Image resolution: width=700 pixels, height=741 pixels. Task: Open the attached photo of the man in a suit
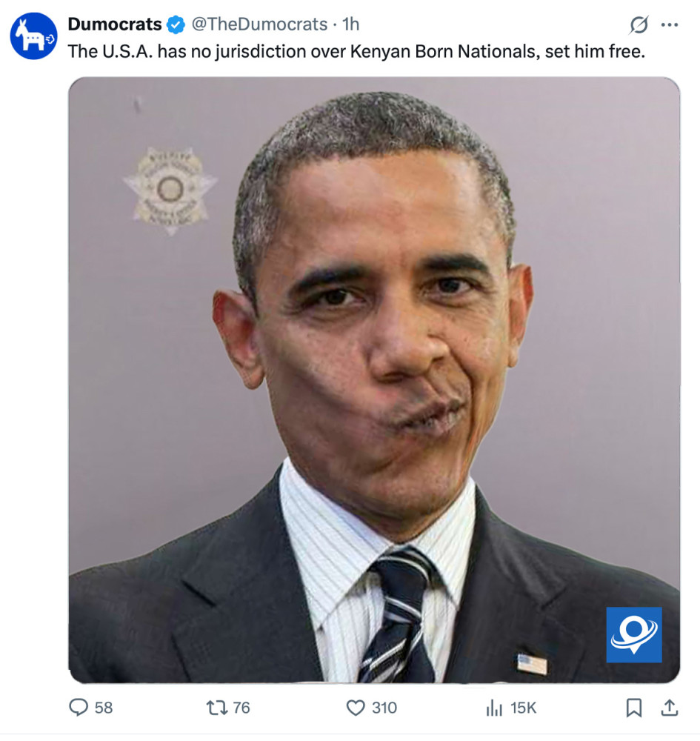374,380
